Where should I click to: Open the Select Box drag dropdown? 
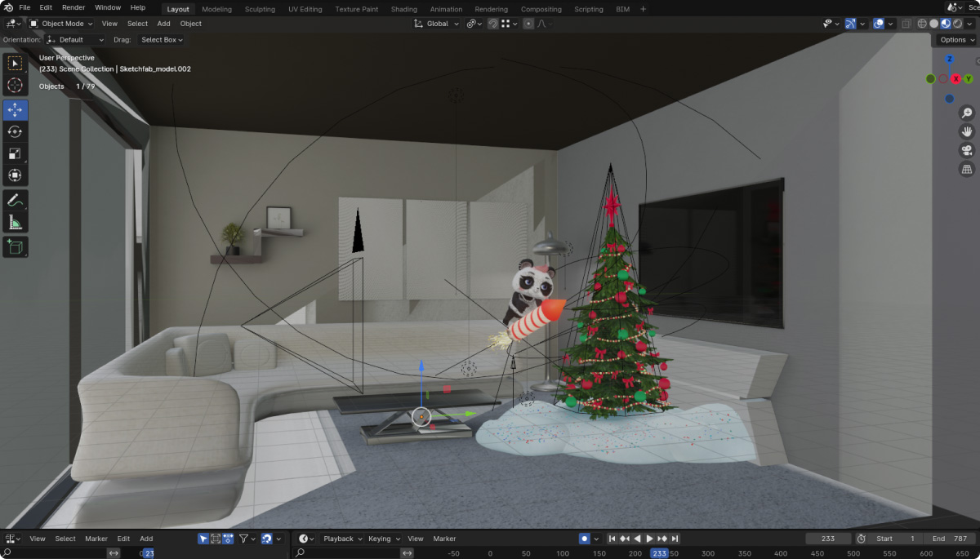click(162, 39)
